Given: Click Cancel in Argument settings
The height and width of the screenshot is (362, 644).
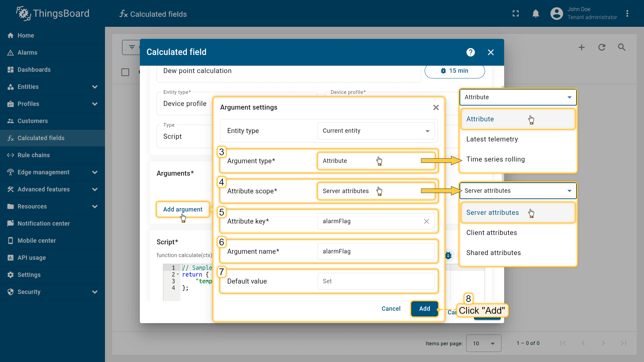Looking at the screenshot, I should (391, 309).
